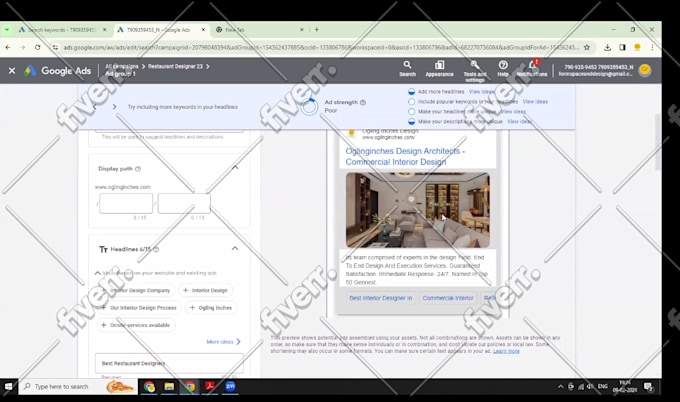View ideas for Add more headlines

481,92
